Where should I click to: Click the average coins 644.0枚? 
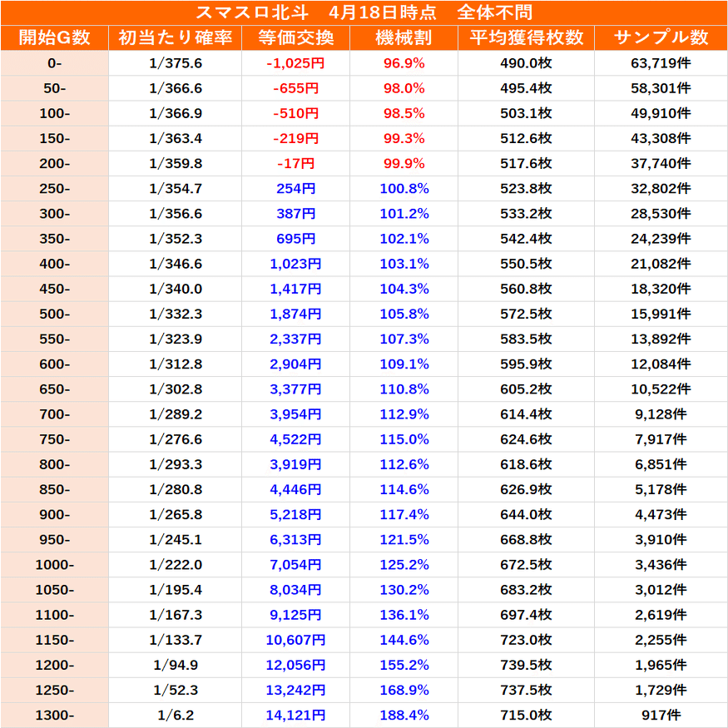[526, 514]
